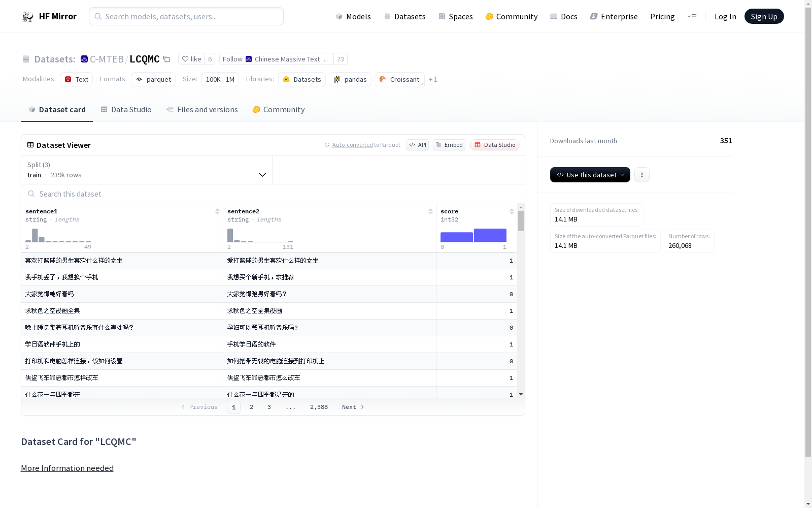
Task: Click the 100K - 1M size tag
Action: pyautogui.click(x=220, y=79)
